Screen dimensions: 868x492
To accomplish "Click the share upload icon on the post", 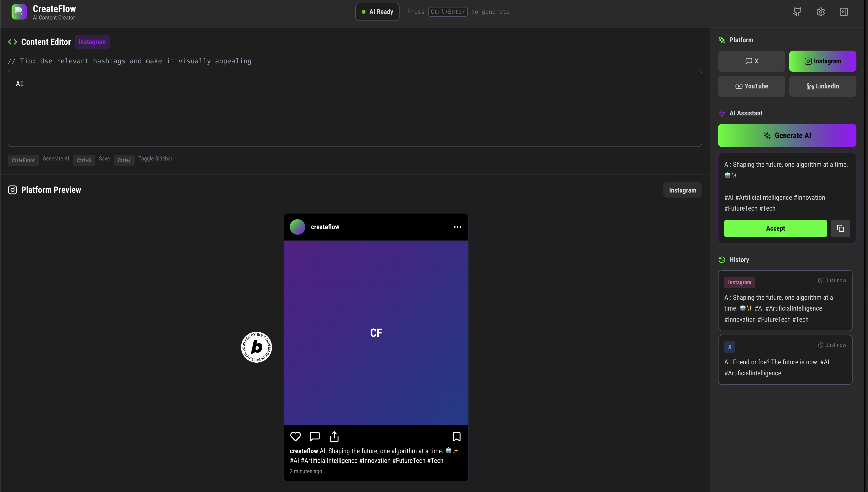I will click(334, 436).
